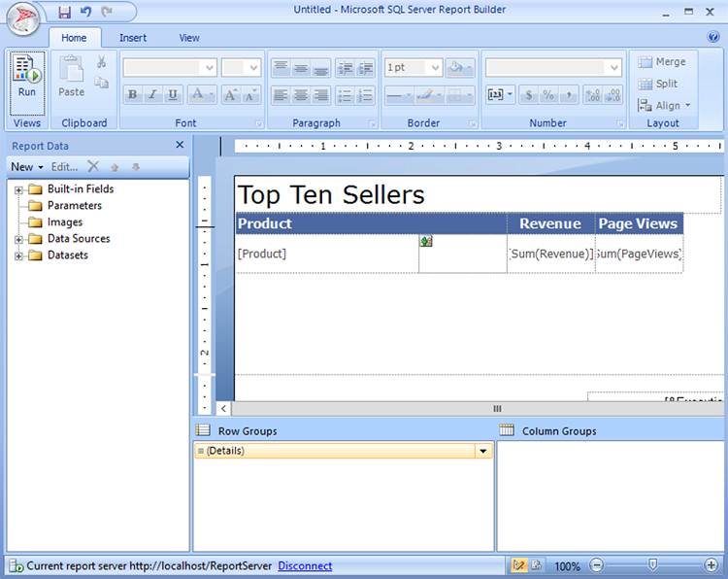Viewport: 728px width, 579px height.
Task: Run the report using the Run button
Action: point(27,83)
